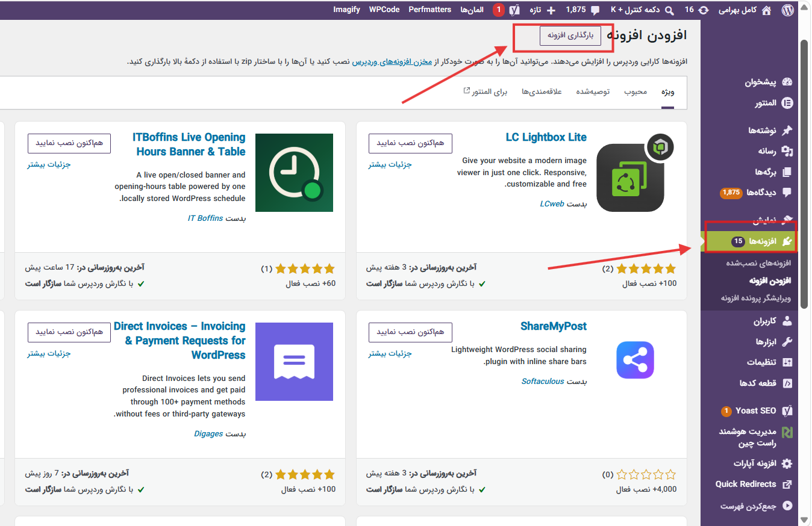View more details for LC Lightbox Lite

point(390,164)
